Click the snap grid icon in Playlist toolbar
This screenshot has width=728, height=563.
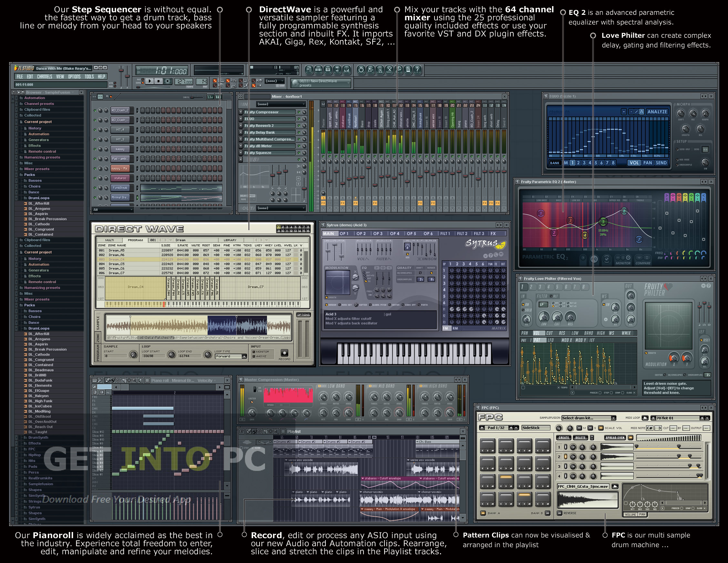pos(283,431)
